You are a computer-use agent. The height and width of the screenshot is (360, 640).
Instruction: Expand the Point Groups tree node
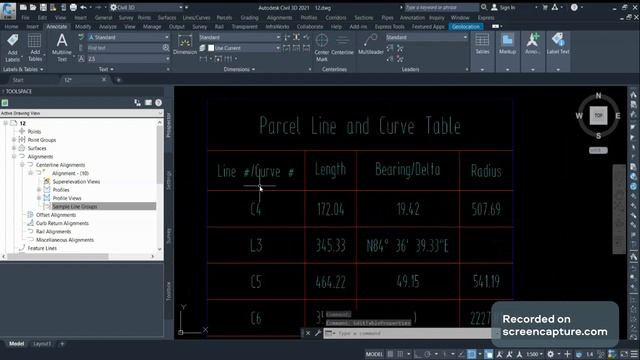(14, 140)
